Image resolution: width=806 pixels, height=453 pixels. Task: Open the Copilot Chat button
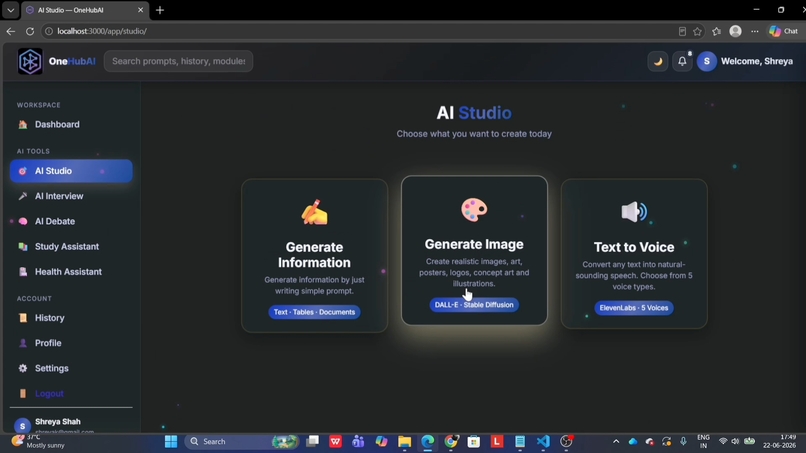783,31
